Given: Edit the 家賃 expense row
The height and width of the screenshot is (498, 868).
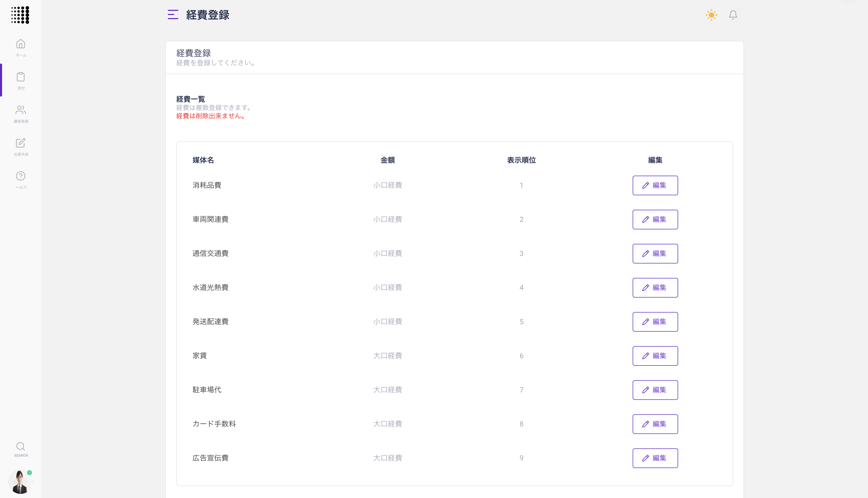Looking at the screenshot, I should [x=655, y=356].
